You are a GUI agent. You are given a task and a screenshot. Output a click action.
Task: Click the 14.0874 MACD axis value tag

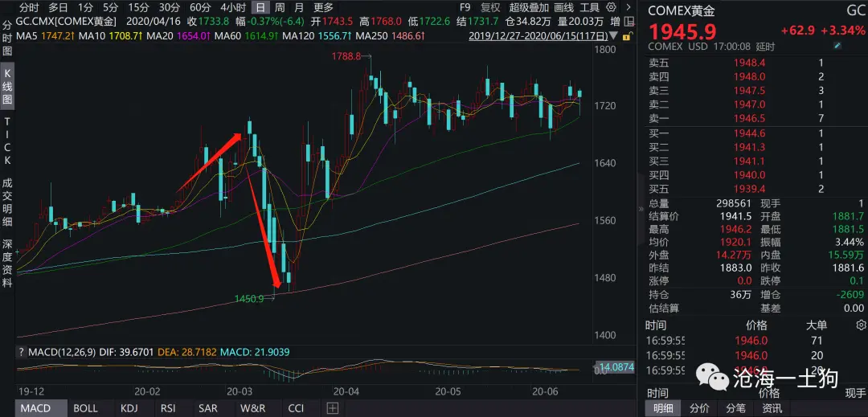[x=616, y=366]
